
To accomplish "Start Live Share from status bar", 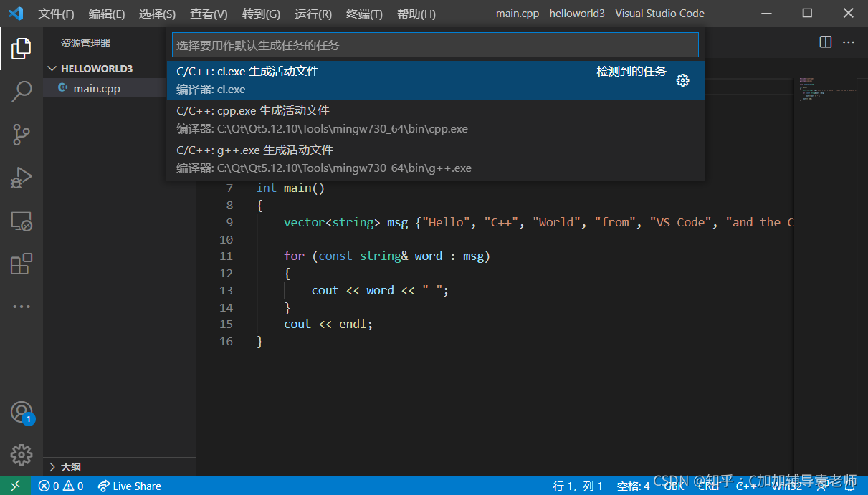I will coord(130,486).
